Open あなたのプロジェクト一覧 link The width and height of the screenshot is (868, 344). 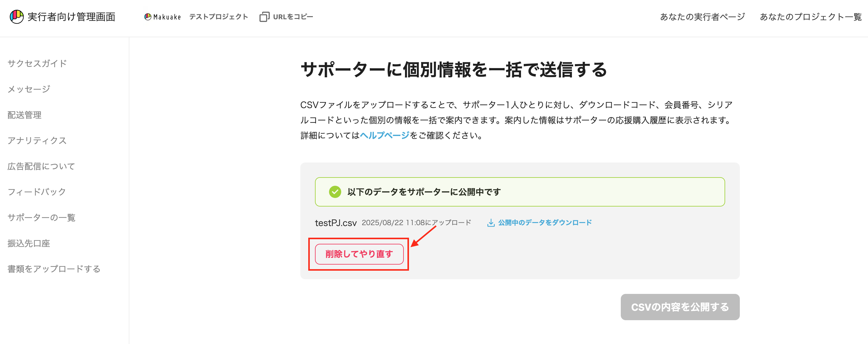(x=810, y=16)
